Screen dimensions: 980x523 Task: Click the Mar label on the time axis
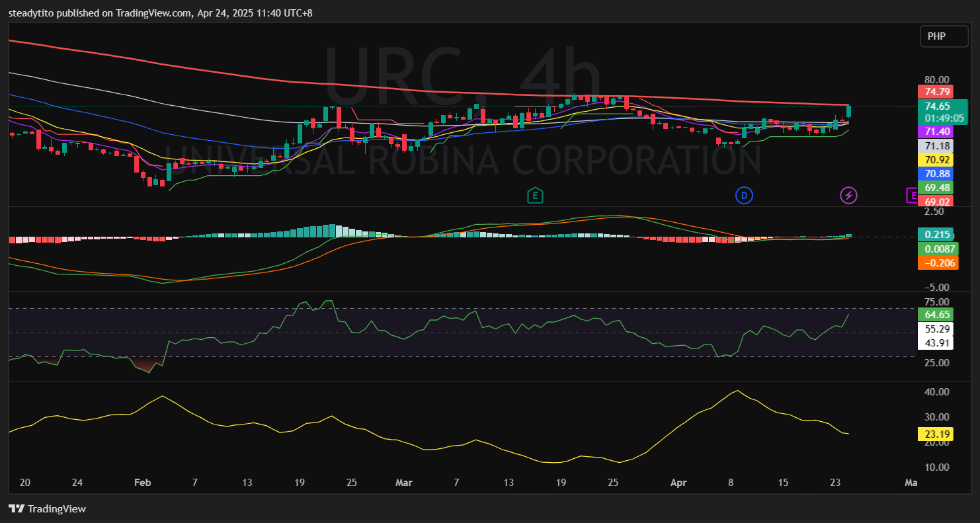tap(403, 483)
